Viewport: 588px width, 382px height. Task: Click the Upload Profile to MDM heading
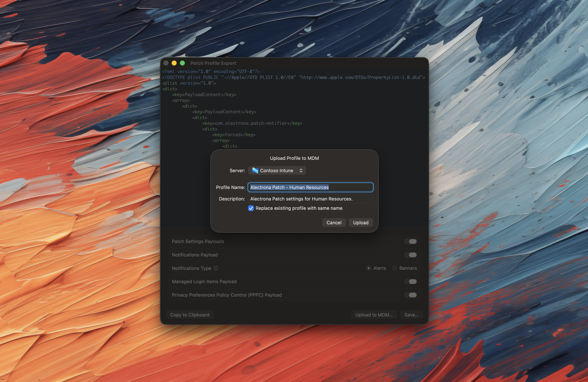click(294, 158)
